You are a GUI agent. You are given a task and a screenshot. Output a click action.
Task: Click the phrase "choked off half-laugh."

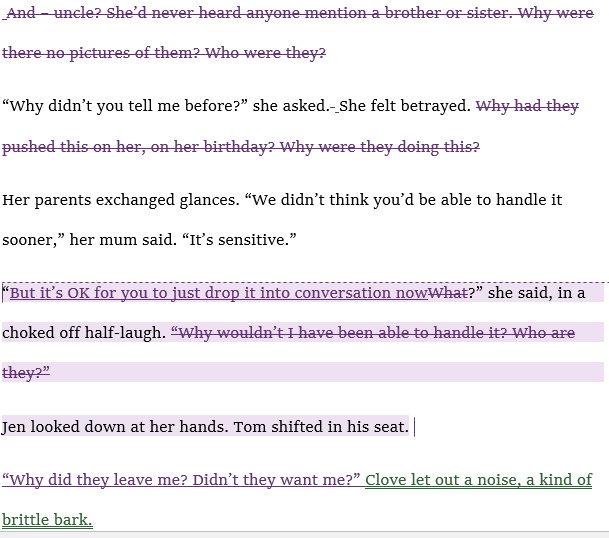pos(84,333)
